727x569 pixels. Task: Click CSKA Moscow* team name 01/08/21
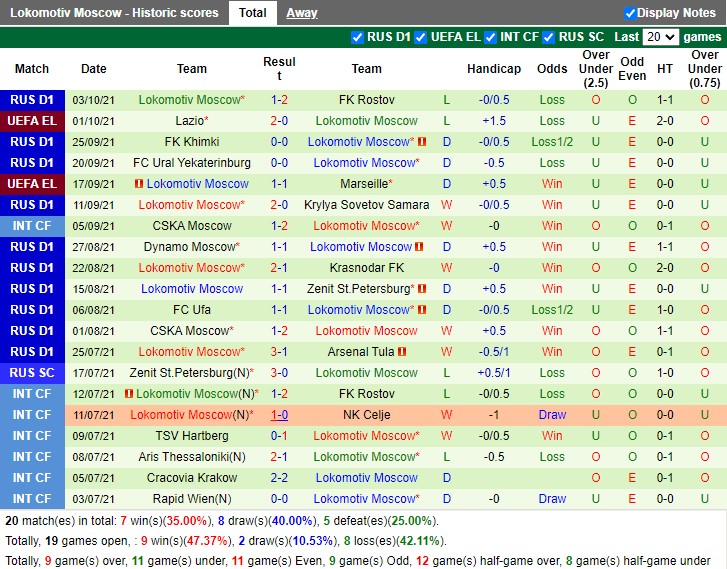[191, 331]
